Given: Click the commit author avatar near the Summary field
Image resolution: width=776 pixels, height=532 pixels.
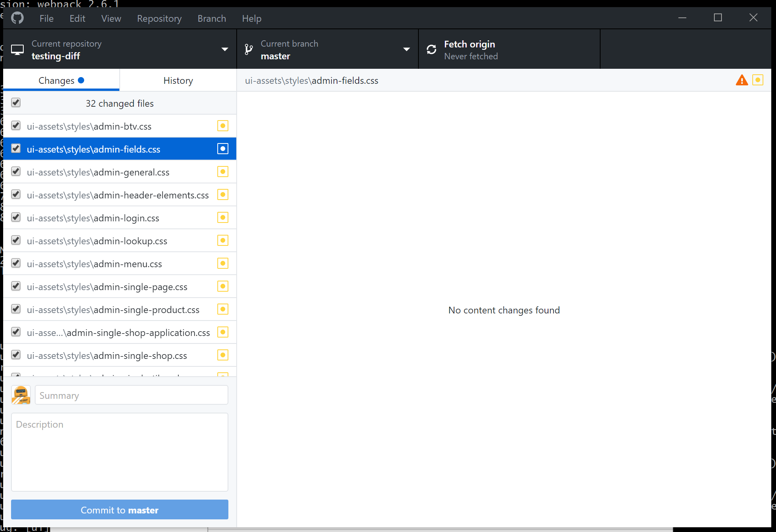Looking at the screenshot, I should [21, 394].
